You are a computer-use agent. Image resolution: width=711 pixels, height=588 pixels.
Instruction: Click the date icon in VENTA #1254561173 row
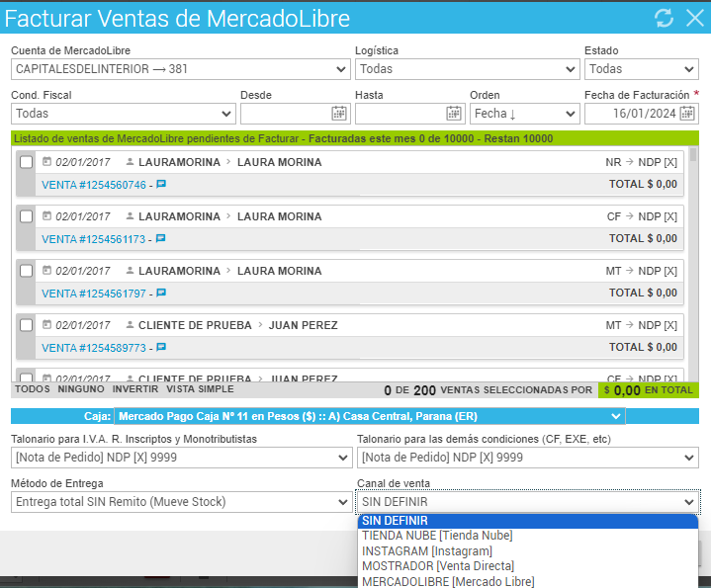pyautogui.click(x=46, y=215)
